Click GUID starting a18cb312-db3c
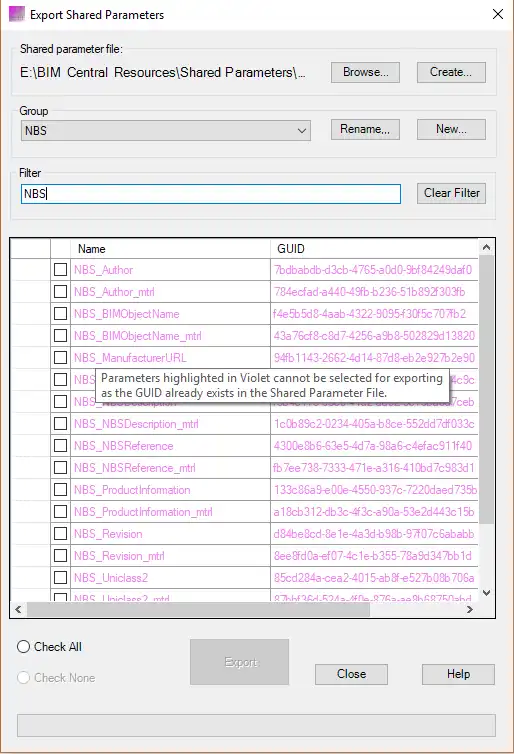The height and width of the screenshot is (754, 514). click(374, 512)
